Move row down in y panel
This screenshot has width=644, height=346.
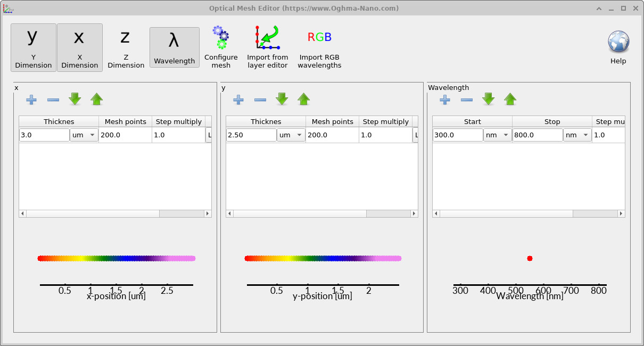coord(282,99)
